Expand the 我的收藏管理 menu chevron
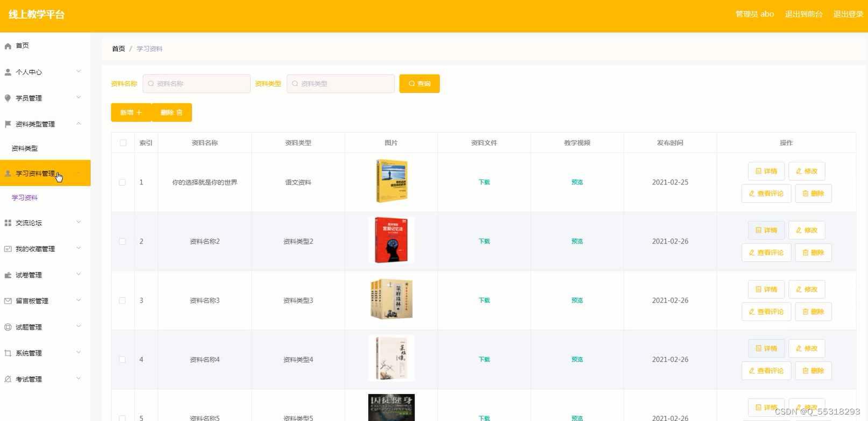This screenshot has width=868, height=421. (x=79, y=248)
